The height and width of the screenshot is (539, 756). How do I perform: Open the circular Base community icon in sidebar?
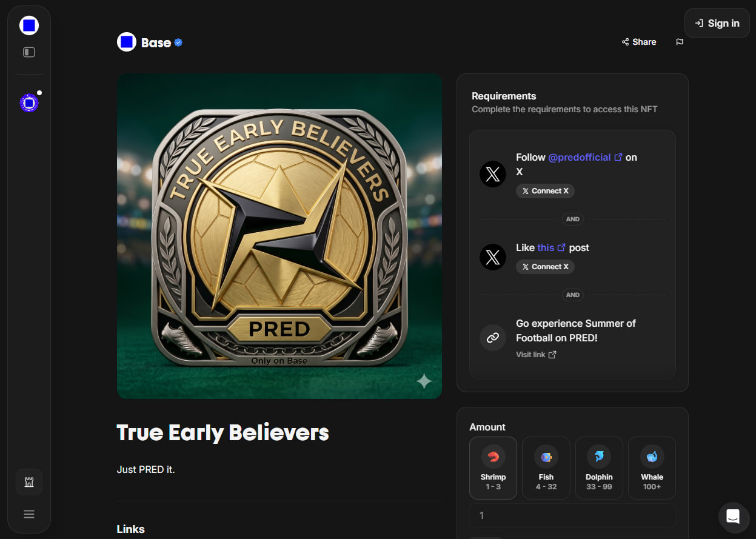point(29,103)
